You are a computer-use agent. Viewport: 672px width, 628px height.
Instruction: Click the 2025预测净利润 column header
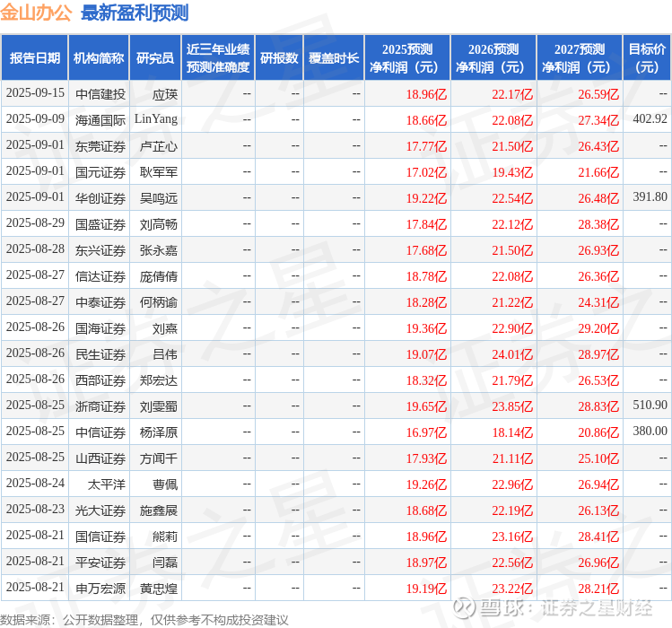[407, 58]
